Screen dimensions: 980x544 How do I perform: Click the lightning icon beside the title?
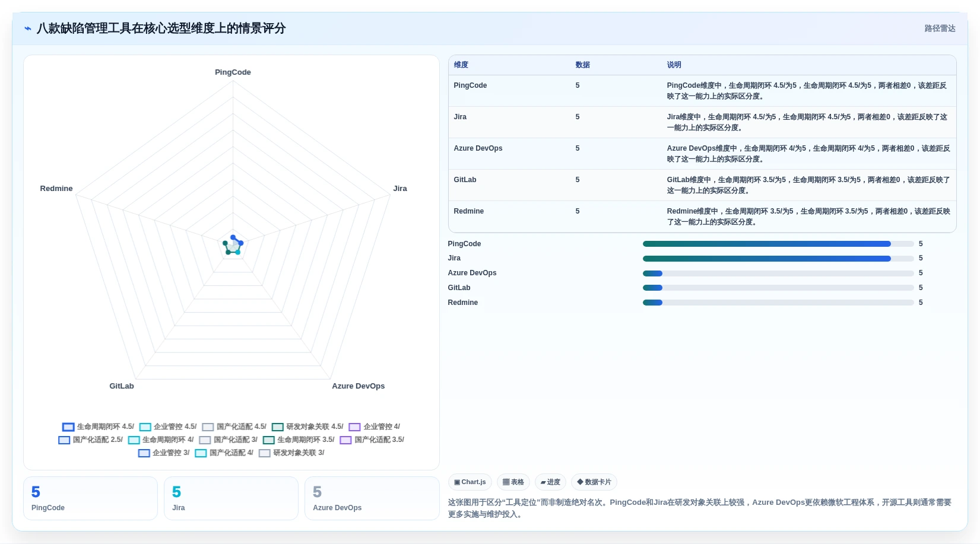coord(28,28)
